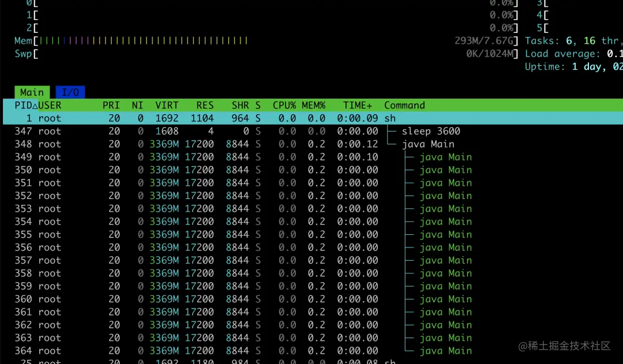The height and width of the screenshot is (364, 623).
Task: Select process row with PID 349
Action: (x=313, y=157)
